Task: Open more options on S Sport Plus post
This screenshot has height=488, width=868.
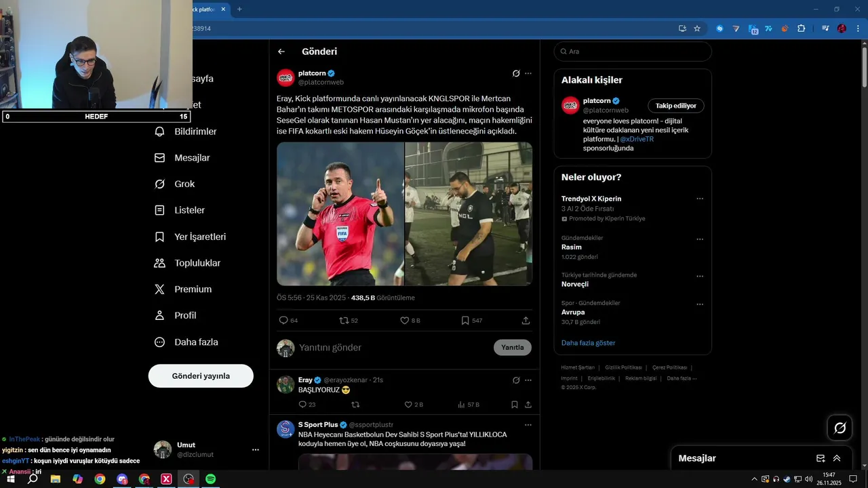Action: (x=528, y=425)
